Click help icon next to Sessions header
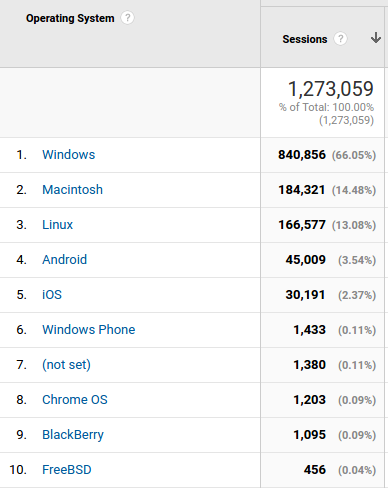Image resolution: width=388 pixels, height=491 pixels. (340, 39)
